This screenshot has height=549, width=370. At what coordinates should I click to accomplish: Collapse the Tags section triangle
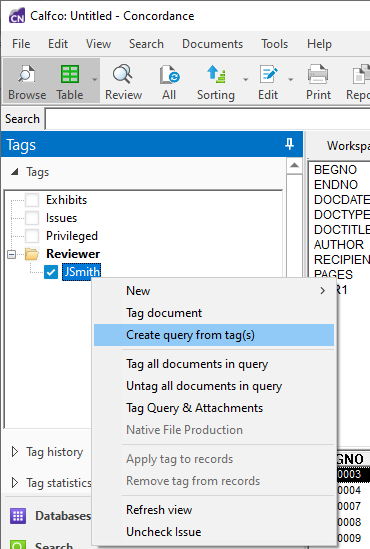pyautogui.click(x=14, y=172)
